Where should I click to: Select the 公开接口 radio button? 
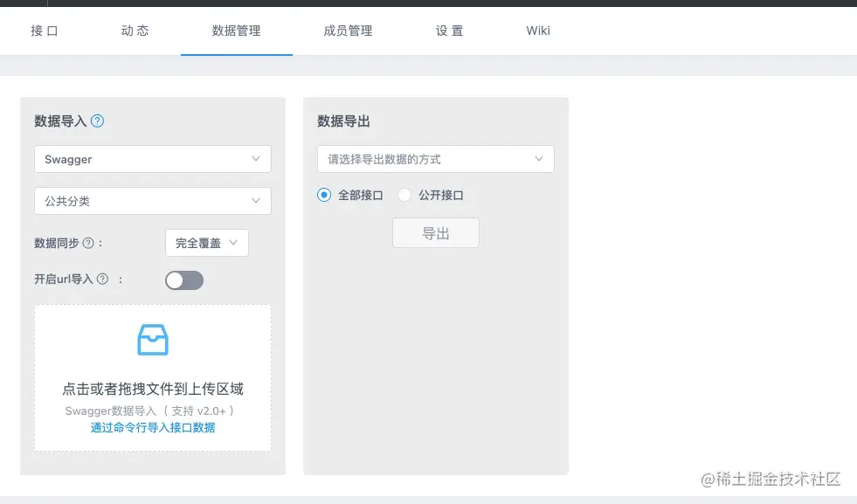coord(404,195)
